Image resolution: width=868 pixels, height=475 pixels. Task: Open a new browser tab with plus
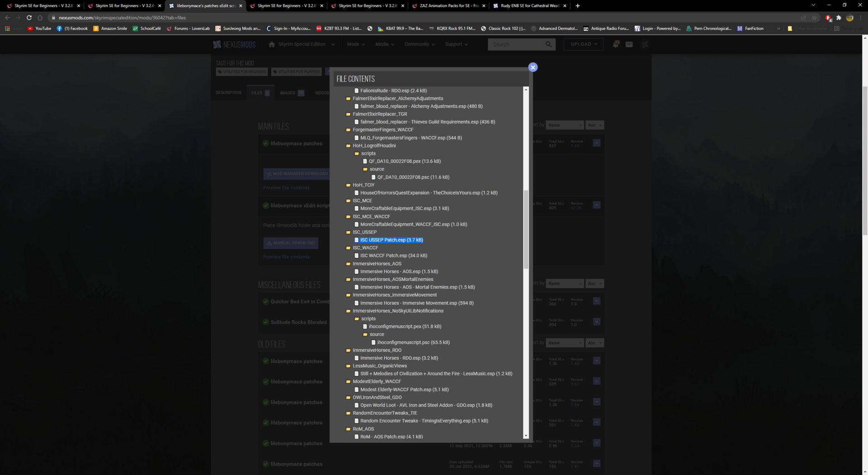tap(578, 6)
